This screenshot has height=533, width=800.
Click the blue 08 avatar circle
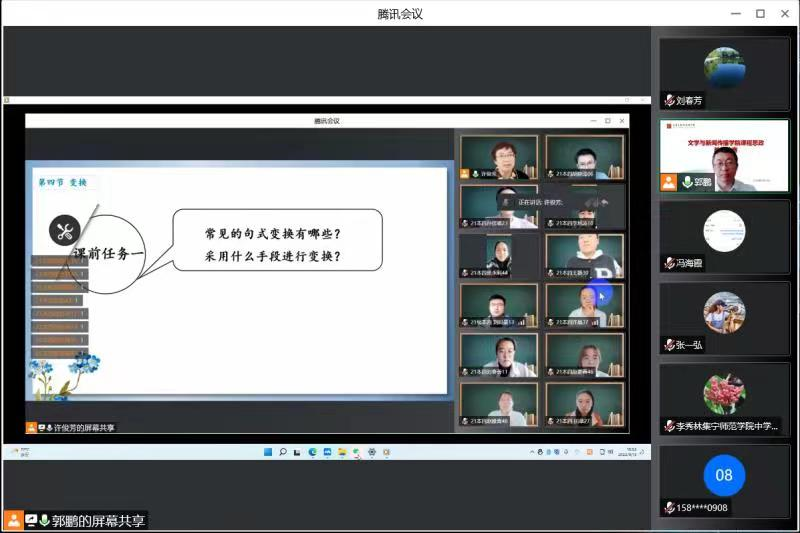point(724,475)
